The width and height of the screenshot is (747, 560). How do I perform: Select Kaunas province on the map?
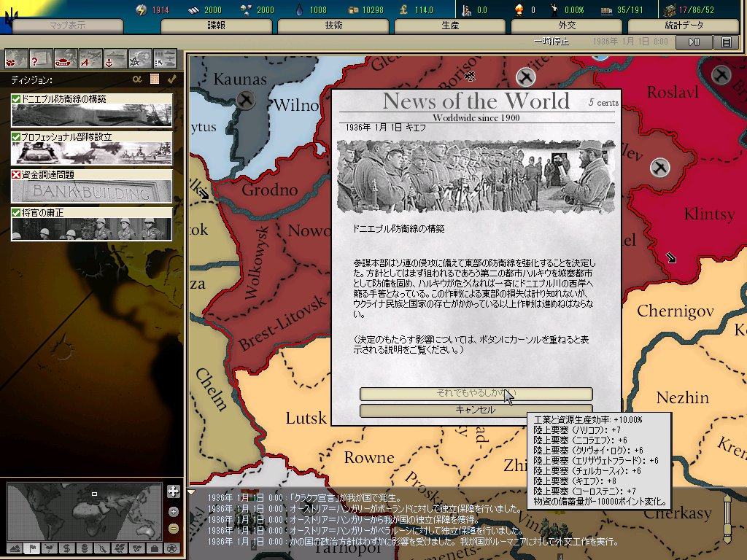point(240,79)
